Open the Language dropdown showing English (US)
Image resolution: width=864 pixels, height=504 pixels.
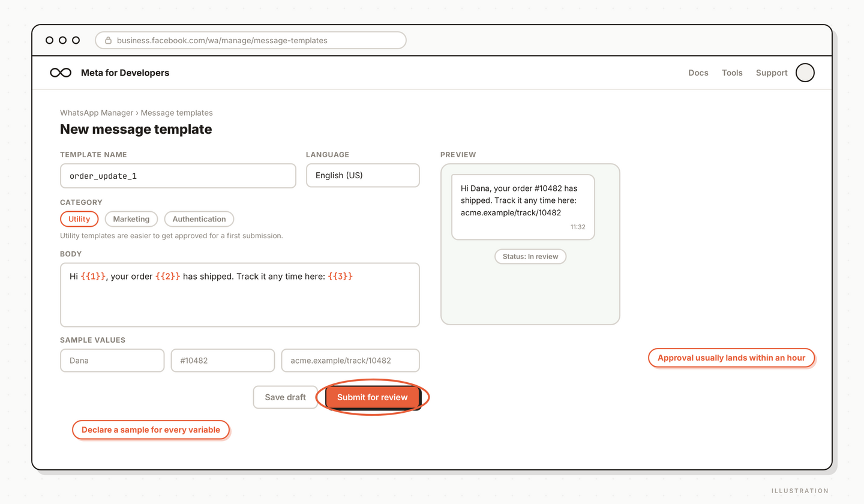tap(363, 176)
